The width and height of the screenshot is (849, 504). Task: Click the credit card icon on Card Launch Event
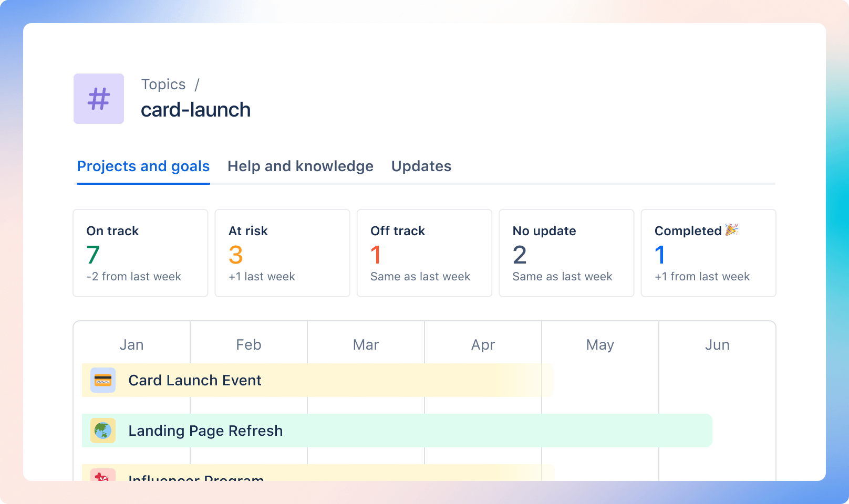(x=102, y=380)
